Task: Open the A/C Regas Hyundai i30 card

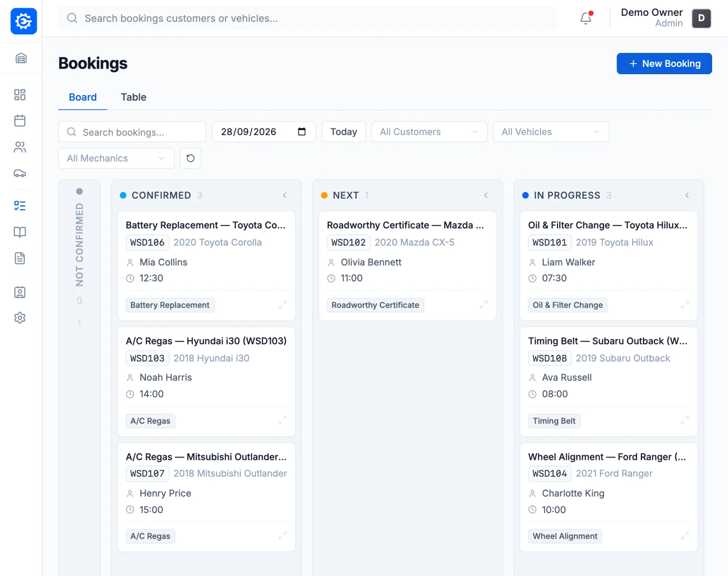Action: 207,381
